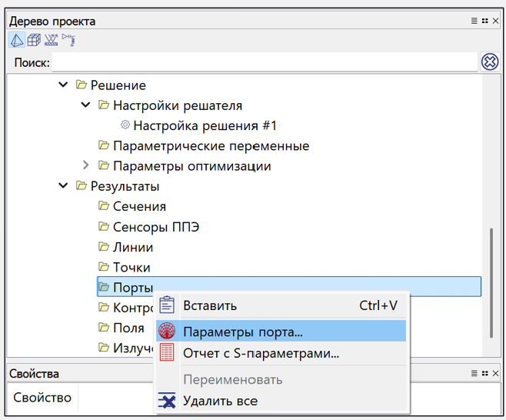Choose Отчет с S-параметрами... menu entry
The image size is (506, 420).
(261, 353)
